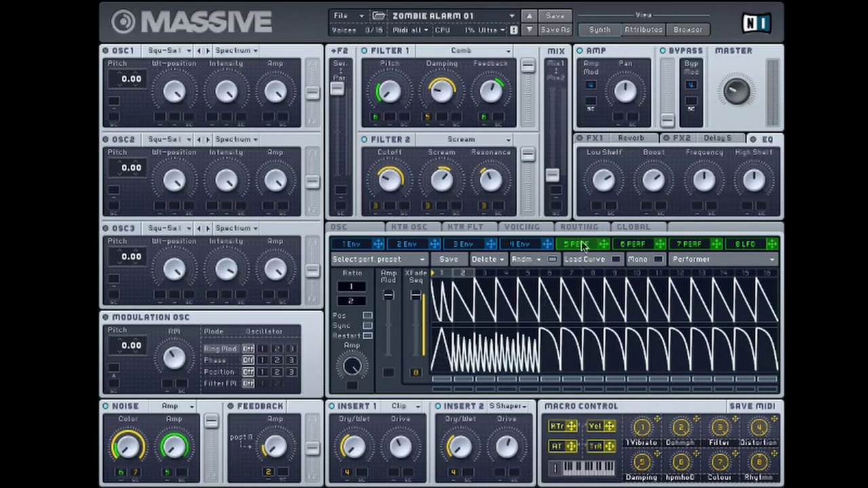This screenshot has width=868, height=488.
Task: Click the 7 PERF modulation handle icon
Action: click(x=716, y=244)
